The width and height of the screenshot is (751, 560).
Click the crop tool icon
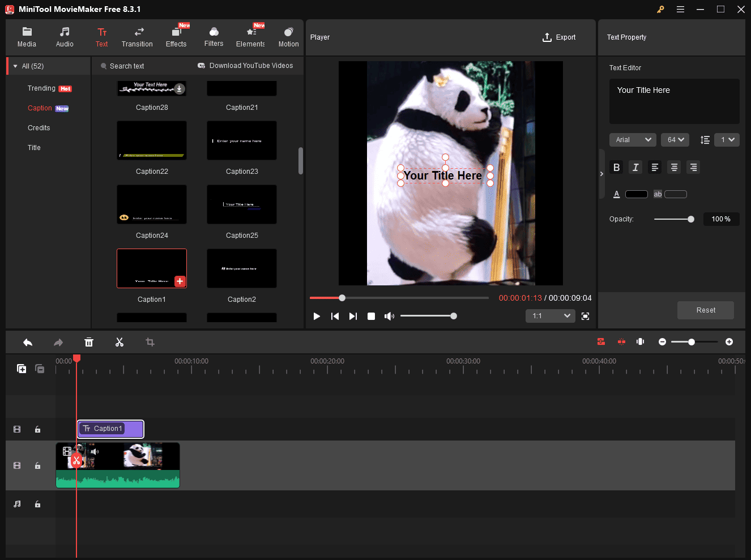point(150,342)
